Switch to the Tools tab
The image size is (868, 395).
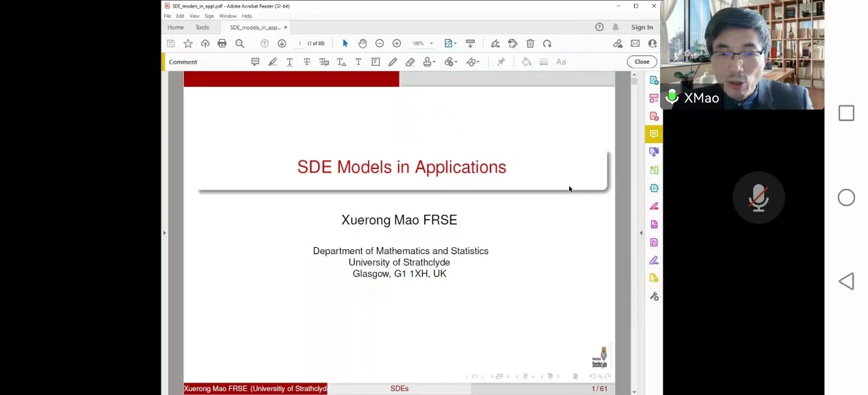click(202, 27)
